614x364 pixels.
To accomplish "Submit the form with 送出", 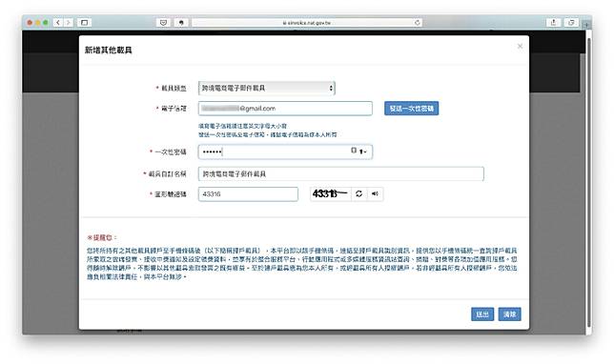I will (482, 314).
